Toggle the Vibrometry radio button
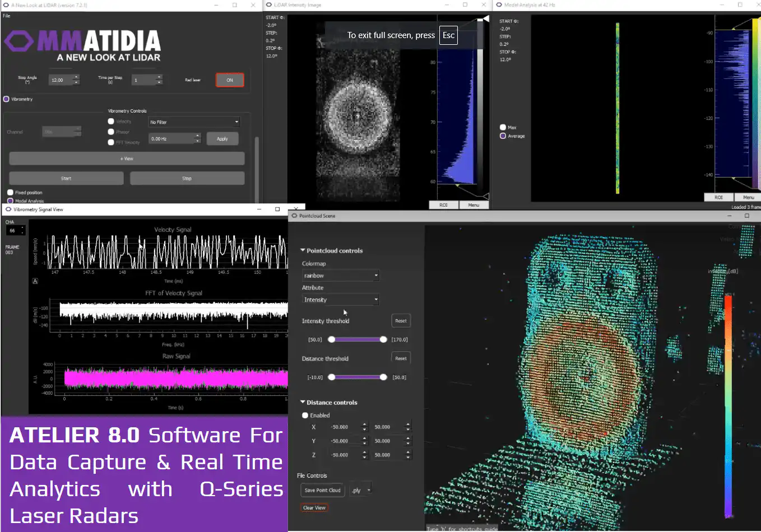 click(6, 99)
